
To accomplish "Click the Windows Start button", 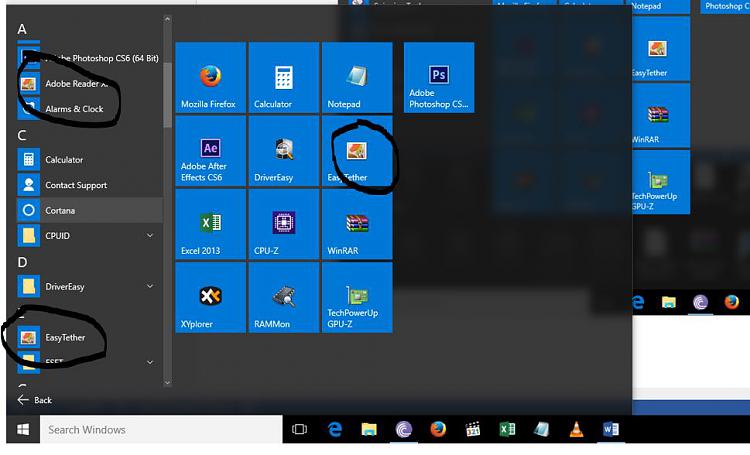I will click(23, 429).
